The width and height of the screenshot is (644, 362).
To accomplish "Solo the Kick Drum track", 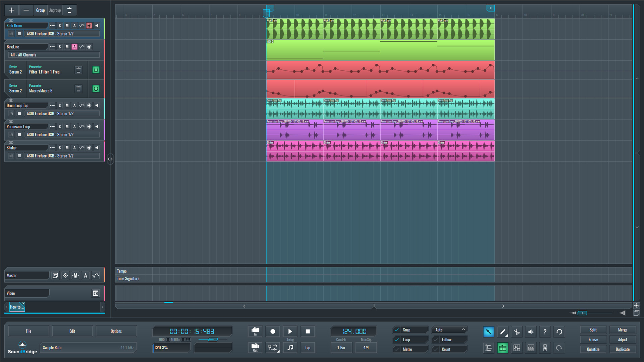I will coord(60,25).
